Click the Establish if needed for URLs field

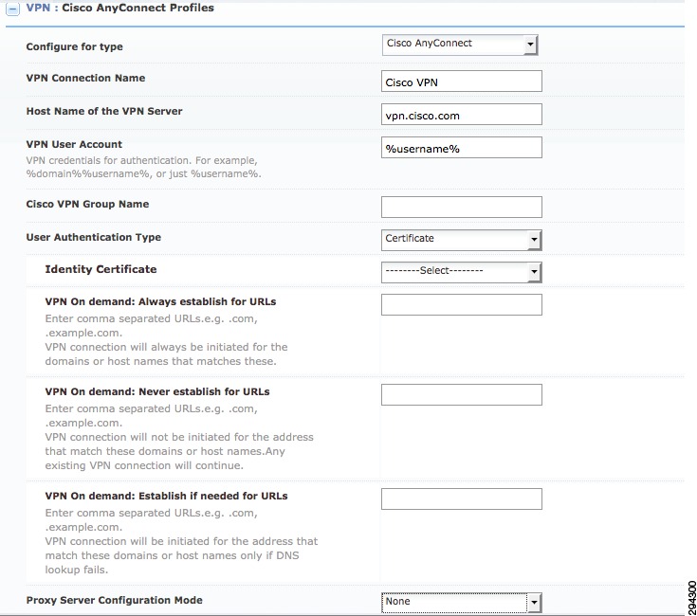coord(462,499)
